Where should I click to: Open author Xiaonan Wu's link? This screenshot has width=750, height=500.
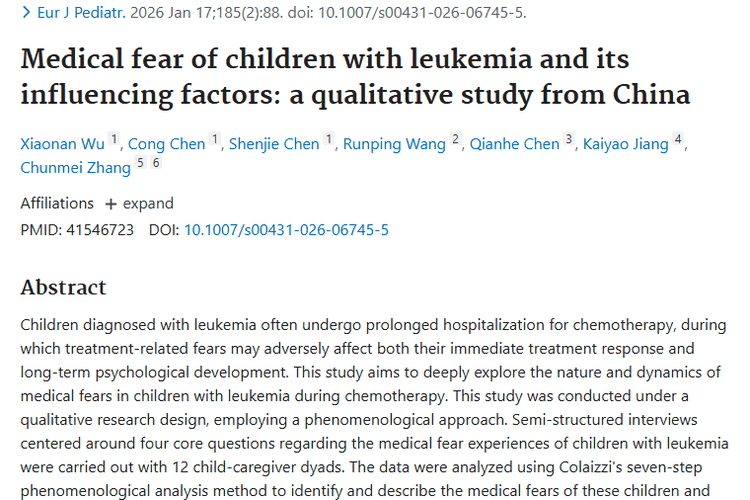(62, 144)
